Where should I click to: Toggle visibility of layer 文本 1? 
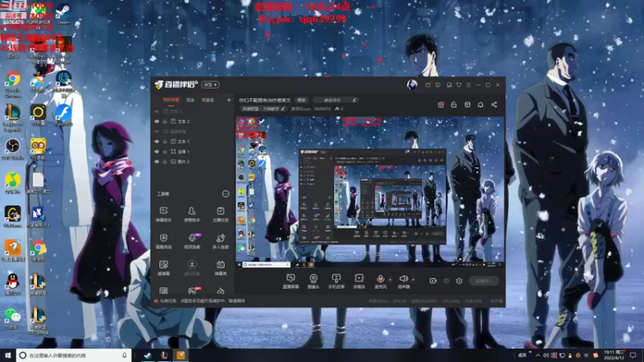click(x=156, y=142)
